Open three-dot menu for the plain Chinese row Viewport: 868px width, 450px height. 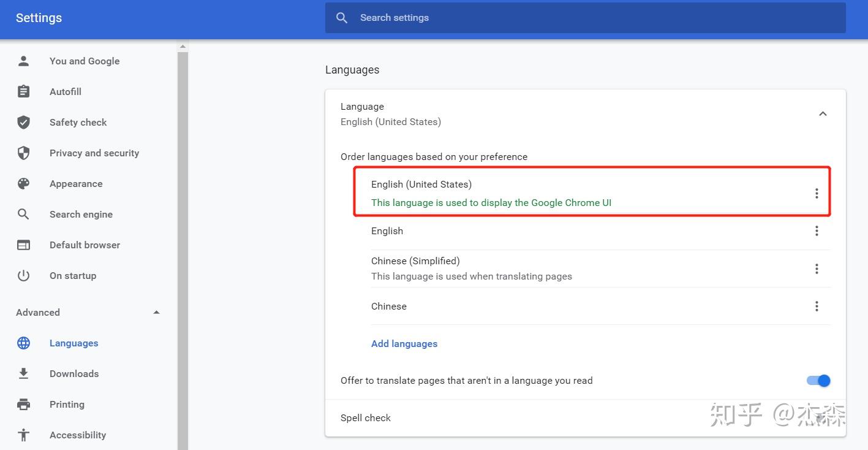(817, 306)
